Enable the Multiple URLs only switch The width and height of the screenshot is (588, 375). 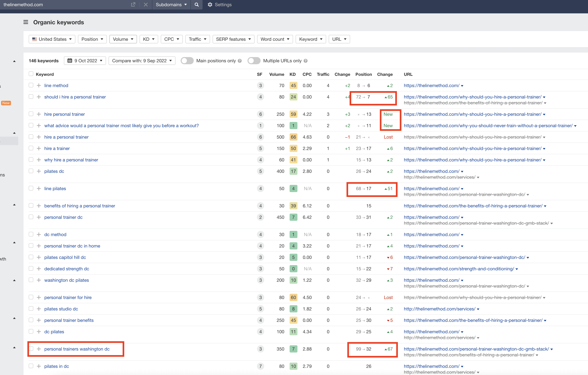pos(254,61)
